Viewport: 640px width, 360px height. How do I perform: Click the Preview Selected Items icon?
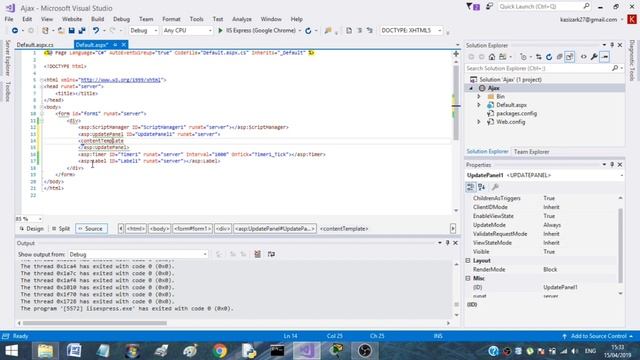(605, 57)
